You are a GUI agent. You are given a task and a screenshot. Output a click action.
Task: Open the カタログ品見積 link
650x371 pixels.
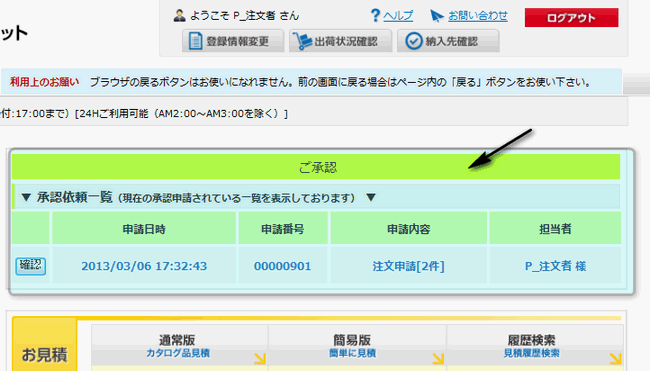click(178, 353)
